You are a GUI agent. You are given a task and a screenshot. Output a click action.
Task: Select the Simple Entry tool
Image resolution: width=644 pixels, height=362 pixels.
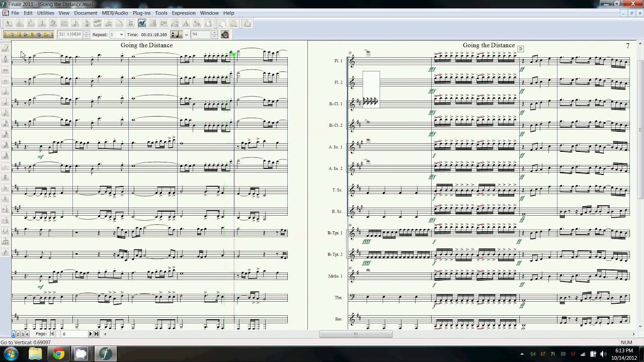pos(75,23)
